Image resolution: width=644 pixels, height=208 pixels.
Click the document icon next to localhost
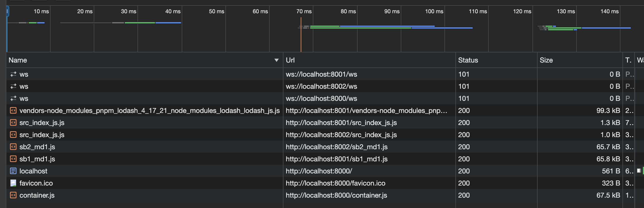point(13,171)
